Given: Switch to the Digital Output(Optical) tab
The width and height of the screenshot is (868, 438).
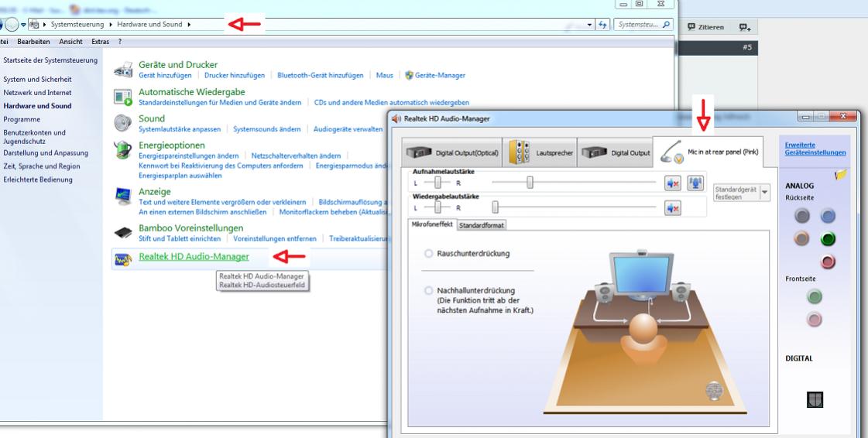Looking at the screenshot, I should [x=452, y=152].
